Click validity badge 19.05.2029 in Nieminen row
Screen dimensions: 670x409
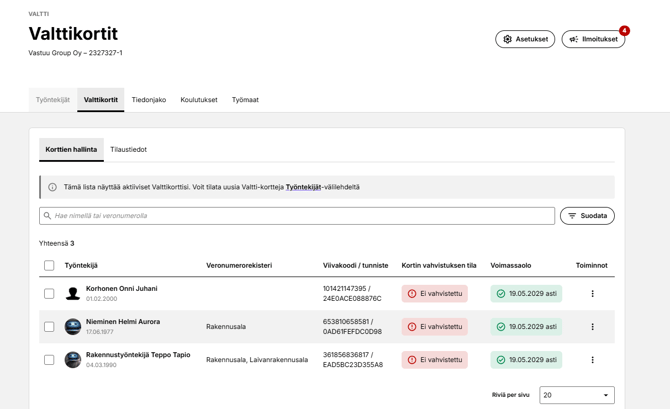tap(526, 327)
